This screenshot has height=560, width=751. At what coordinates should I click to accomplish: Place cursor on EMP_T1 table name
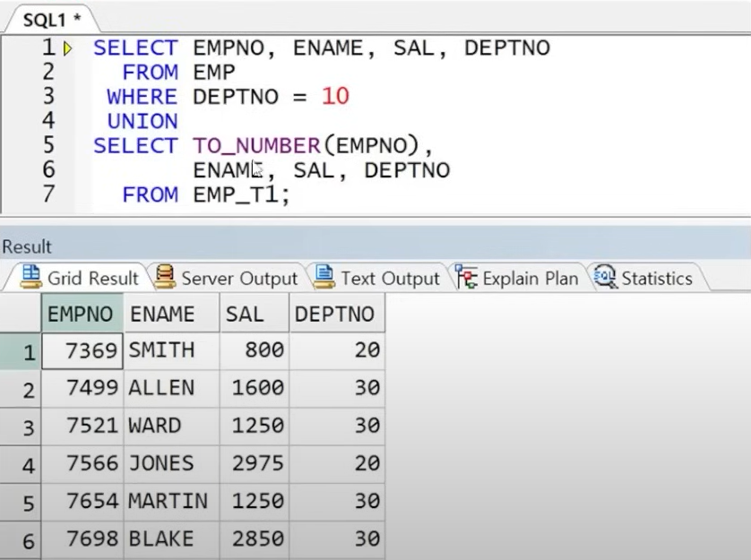coord(236,195)
